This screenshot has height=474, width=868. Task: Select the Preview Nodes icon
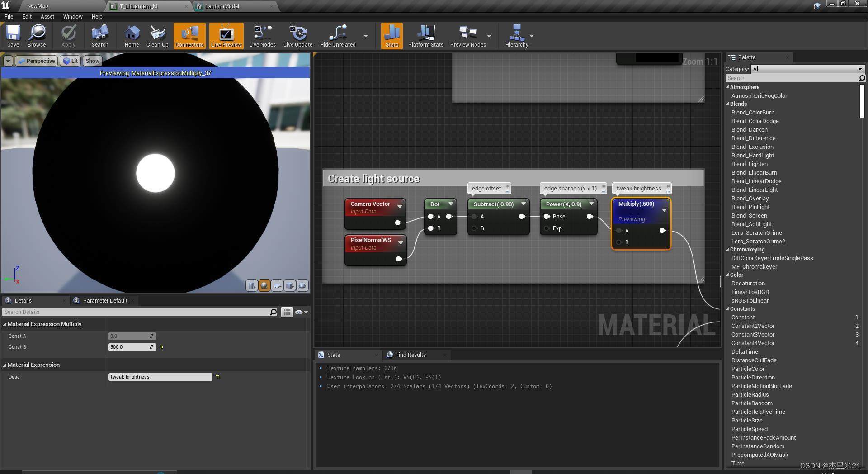(468, 36)
